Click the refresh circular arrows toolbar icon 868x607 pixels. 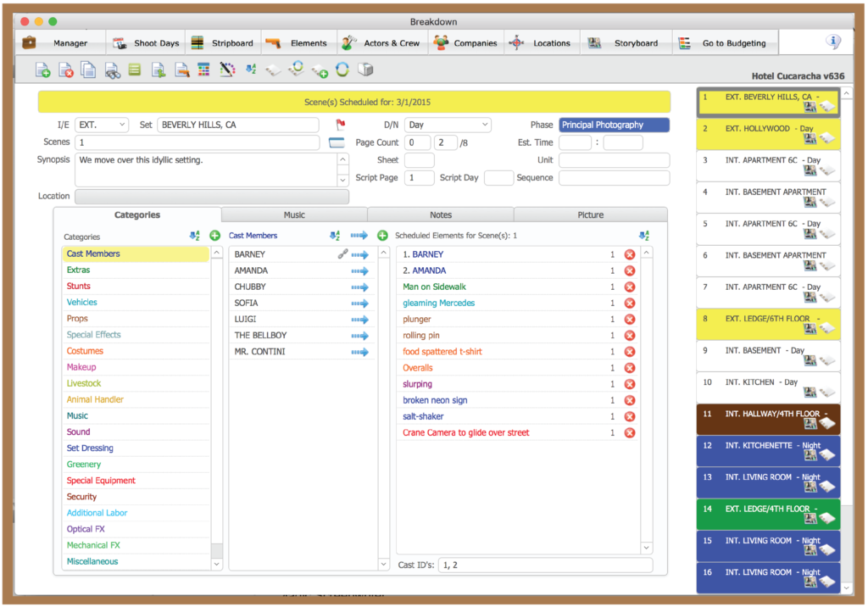pos(342,70)
